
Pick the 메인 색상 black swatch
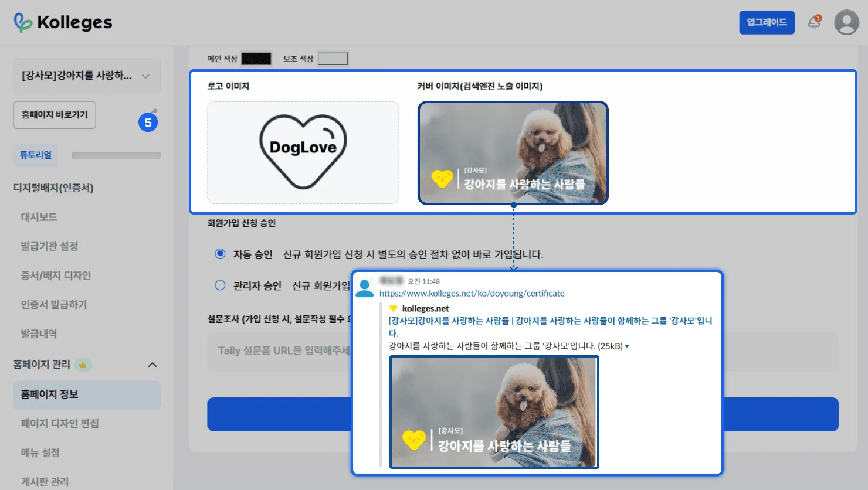pos(256,59)
